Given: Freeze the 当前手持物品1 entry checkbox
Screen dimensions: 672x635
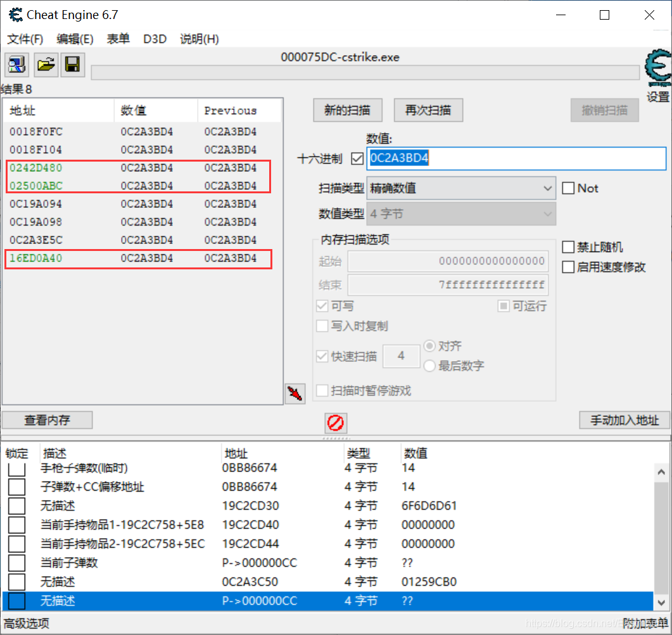Looking at the screenshot, I should point(16,525).
